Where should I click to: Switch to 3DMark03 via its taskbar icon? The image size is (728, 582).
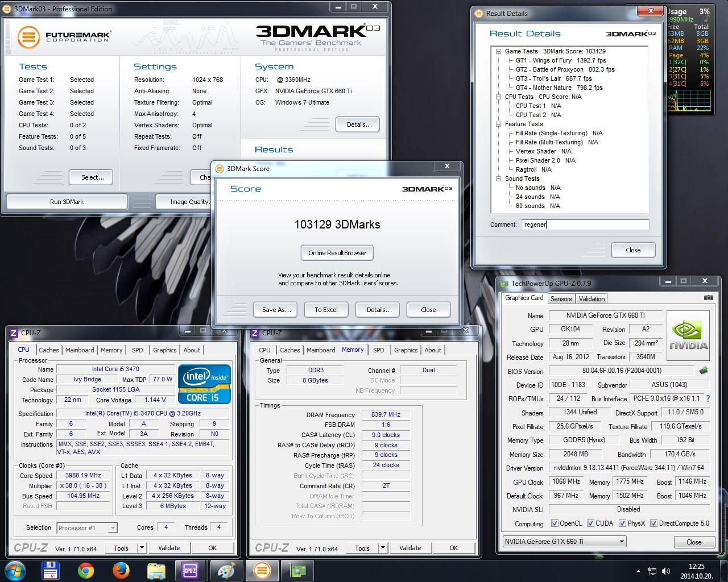click(x=262, y=570)
